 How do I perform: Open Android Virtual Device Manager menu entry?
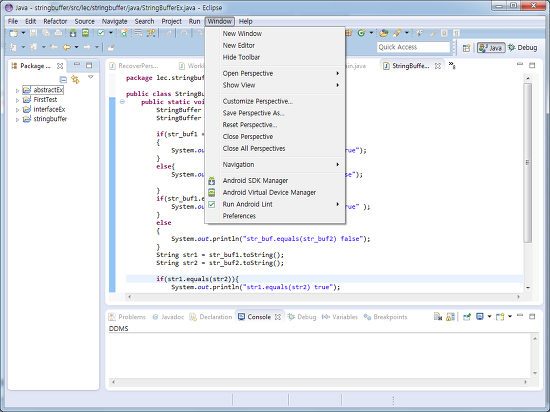pos(275,193)
